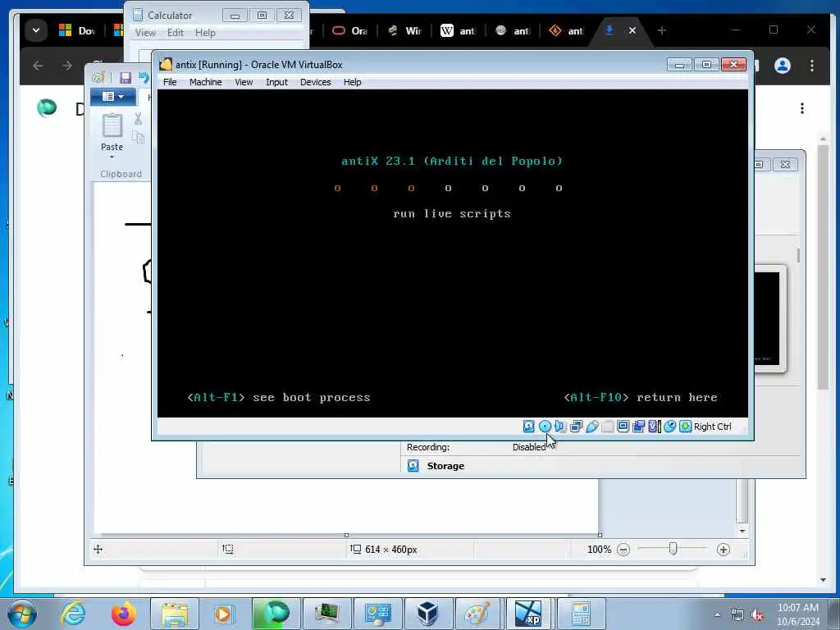Click the Storage header in VirtualBox Manager details
This screenshot has width=840, height=630.
[x=445, y=466]
